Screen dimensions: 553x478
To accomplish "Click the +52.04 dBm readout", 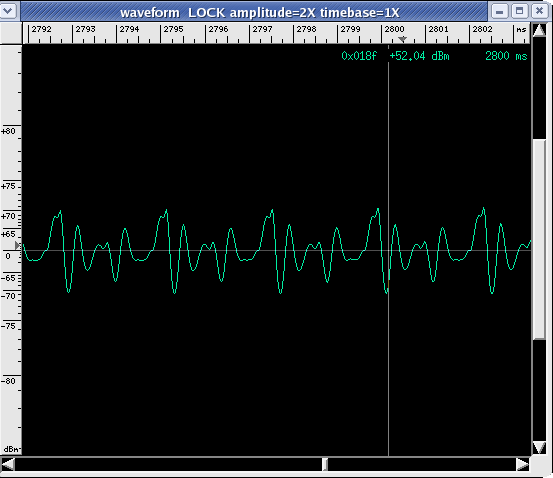I will pos(420,56).
